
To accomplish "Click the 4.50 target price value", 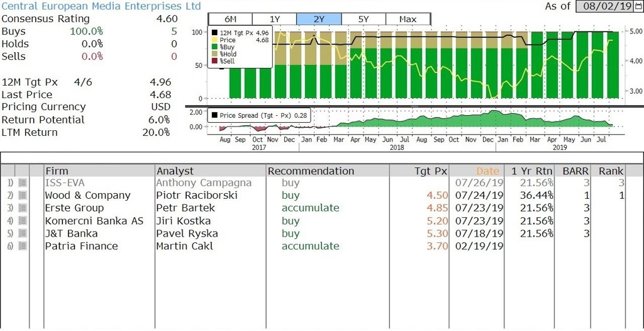I will point(437,195).
